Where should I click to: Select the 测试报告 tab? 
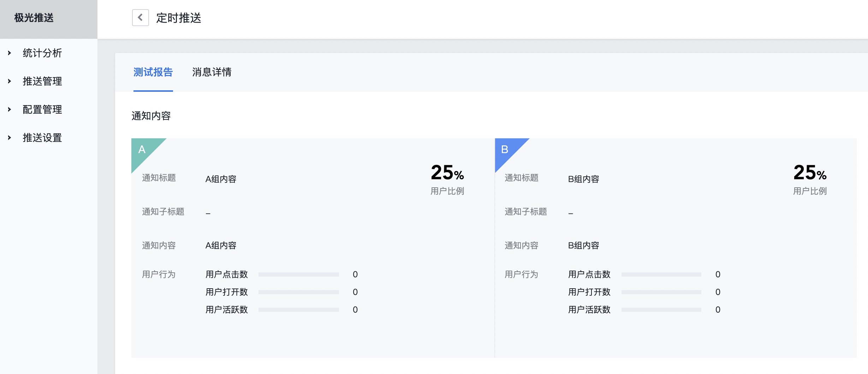(x=153, y=72)
